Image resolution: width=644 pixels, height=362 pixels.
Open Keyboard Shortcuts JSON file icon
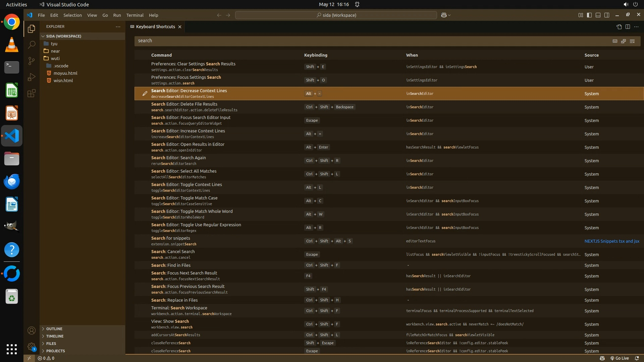pyautogui.click(x=619, y=27)
